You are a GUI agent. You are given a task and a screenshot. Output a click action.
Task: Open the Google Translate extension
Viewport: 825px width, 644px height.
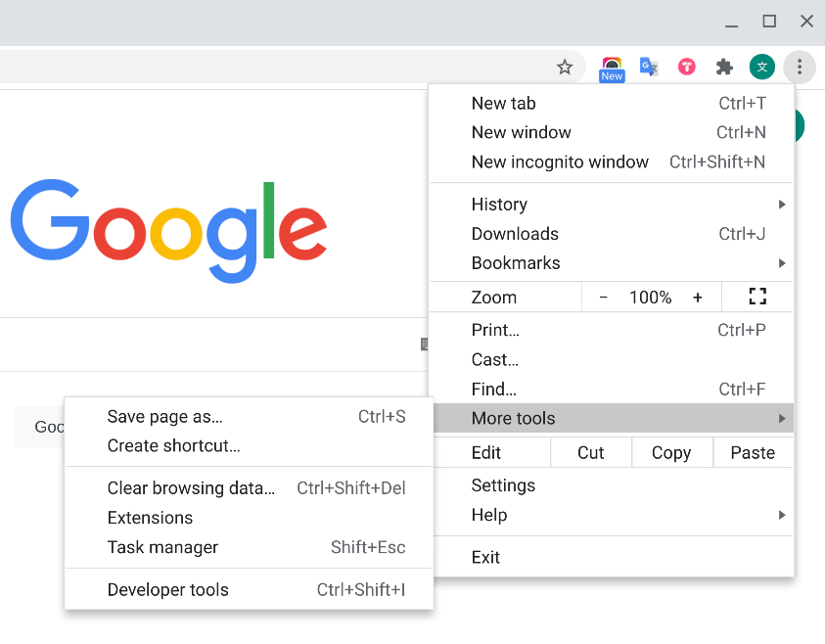649,67
